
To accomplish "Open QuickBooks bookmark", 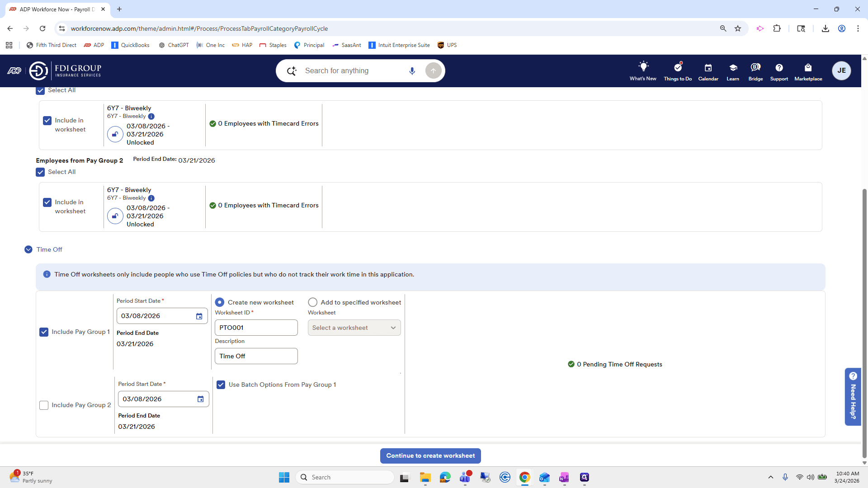I will pyautogui.click(x=130, y=45).
